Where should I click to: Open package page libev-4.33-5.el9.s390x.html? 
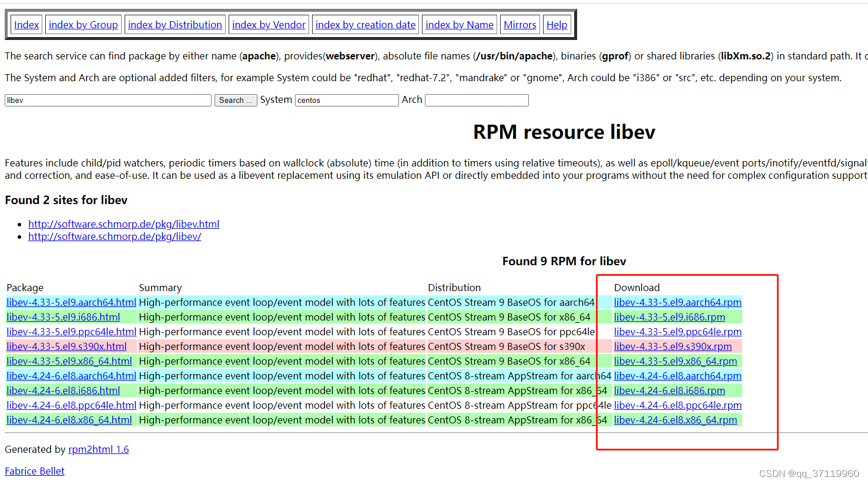[66, 346]
